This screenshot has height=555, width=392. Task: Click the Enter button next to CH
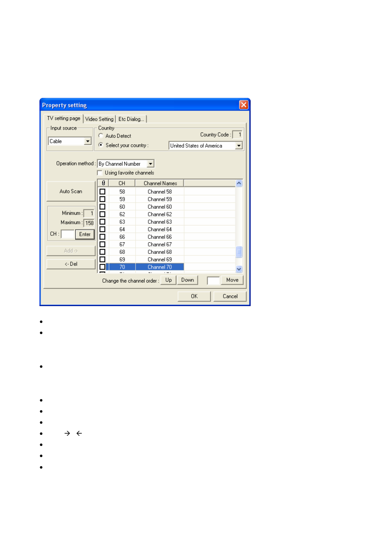pyautogui.click(x=85, y=235)
